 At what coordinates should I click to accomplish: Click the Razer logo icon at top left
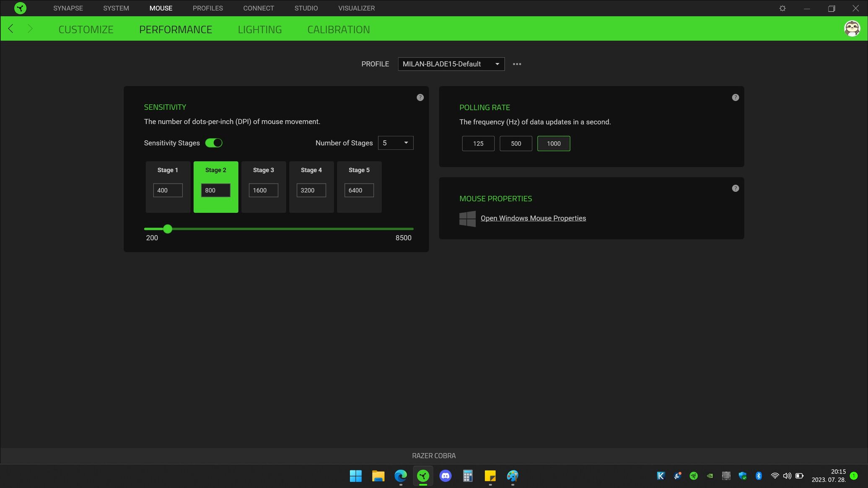tap(20, 8)
